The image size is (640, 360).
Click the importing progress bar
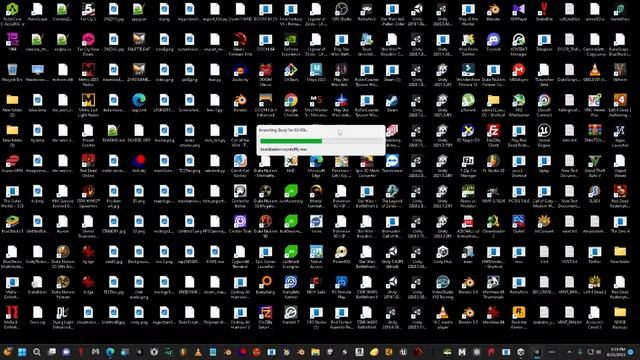(x=321, y=141)
